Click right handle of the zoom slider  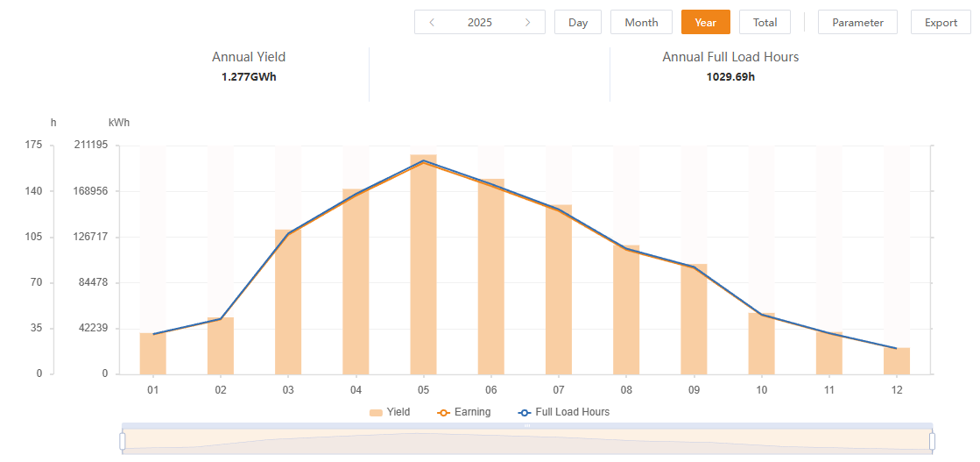(932, 440)
